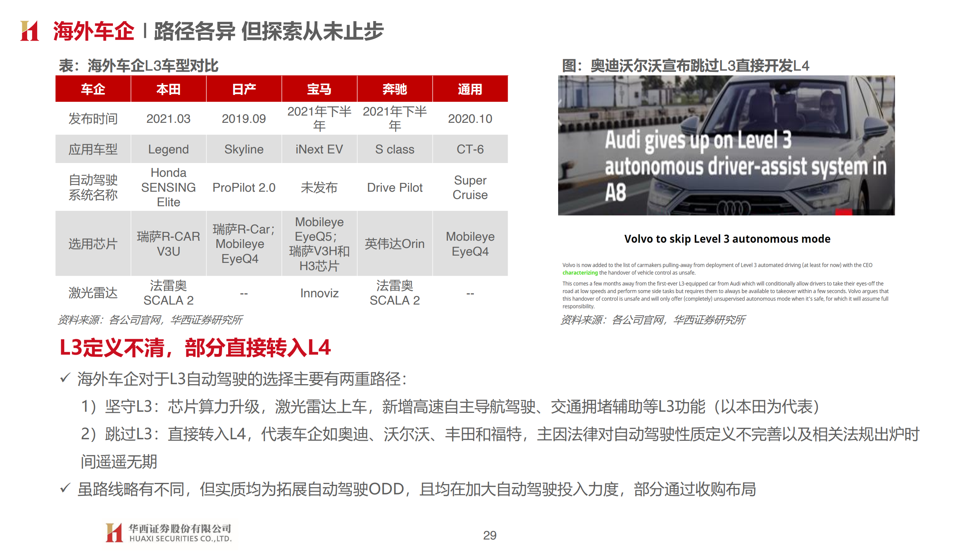Click the Huaxi Securities footer logo
Image resolution: width=980 pixels, height=551 pixels.
click(x=168, y=533)
